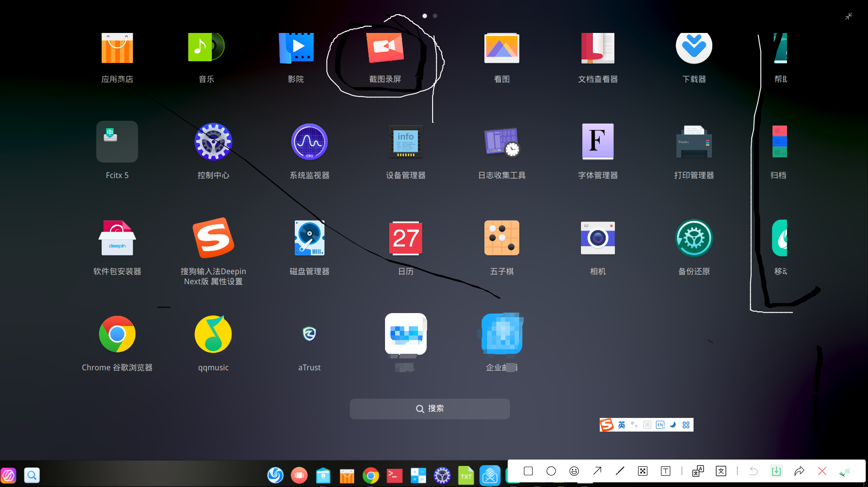Launch 磁盘管理器 disk manager
Viewport: 868px width, 487px height.
coord(309,238)
